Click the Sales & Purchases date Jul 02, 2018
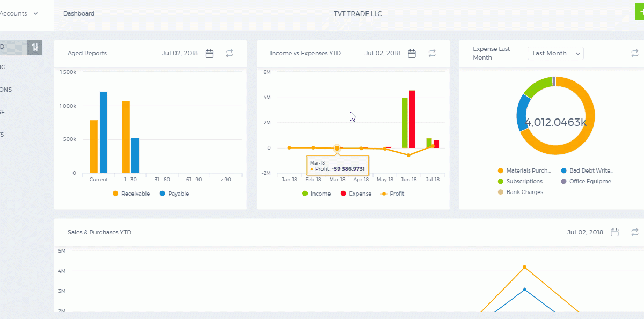The width and height of the screenshot is (644, 319). pyautogui.click(x=586, y=232)
